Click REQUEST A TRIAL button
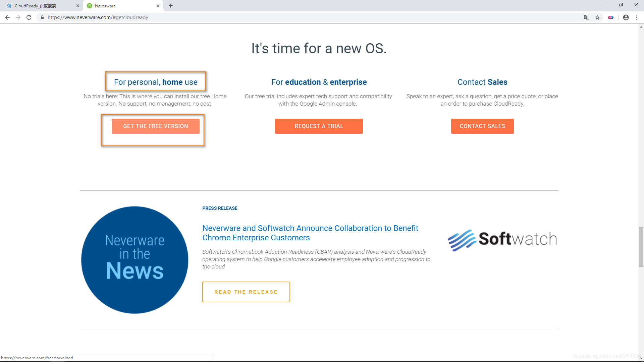644x362 pixels. (x=319, y=126)
